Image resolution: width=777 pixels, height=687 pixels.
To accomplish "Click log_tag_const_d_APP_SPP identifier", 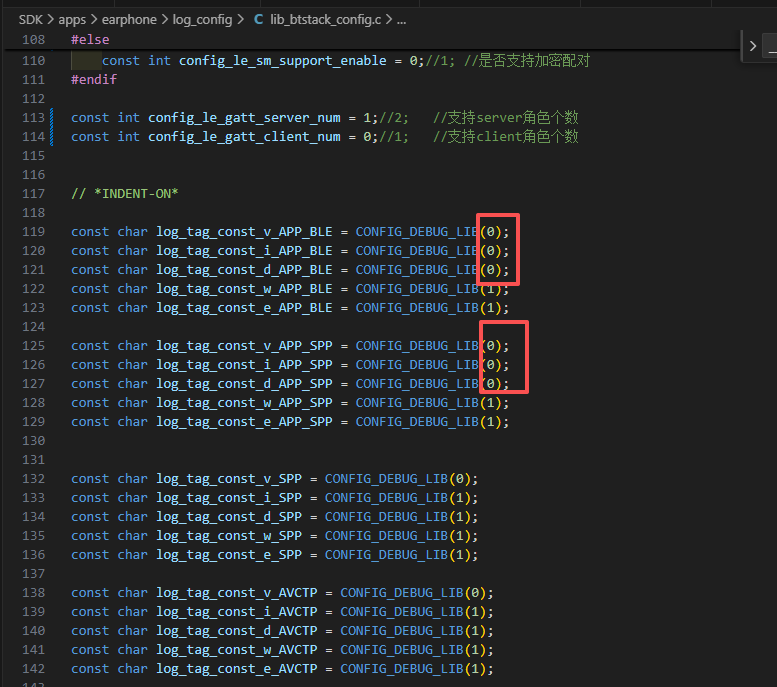I will tap(244, 384).
